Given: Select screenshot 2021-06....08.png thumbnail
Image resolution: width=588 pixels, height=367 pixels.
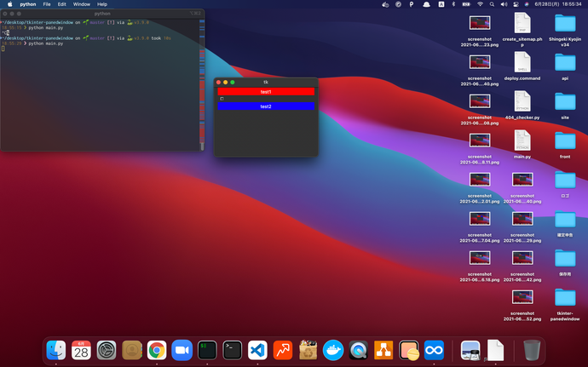Looking at the screenshot, I should (480, 100).
